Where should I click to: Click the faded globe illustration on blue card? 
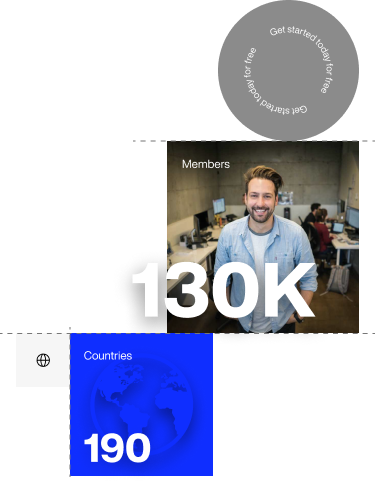[142, 405]
